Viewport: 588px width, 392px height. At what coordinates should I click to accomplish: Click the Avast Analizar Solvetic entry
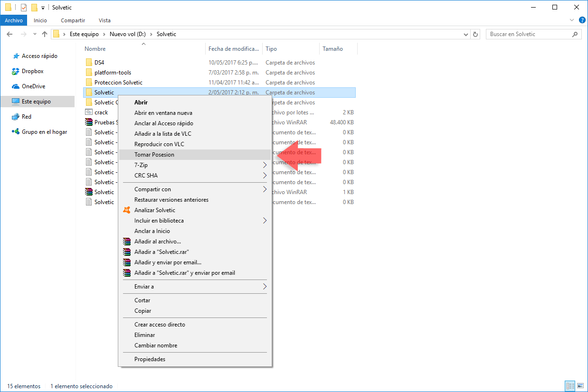(195, 210)
